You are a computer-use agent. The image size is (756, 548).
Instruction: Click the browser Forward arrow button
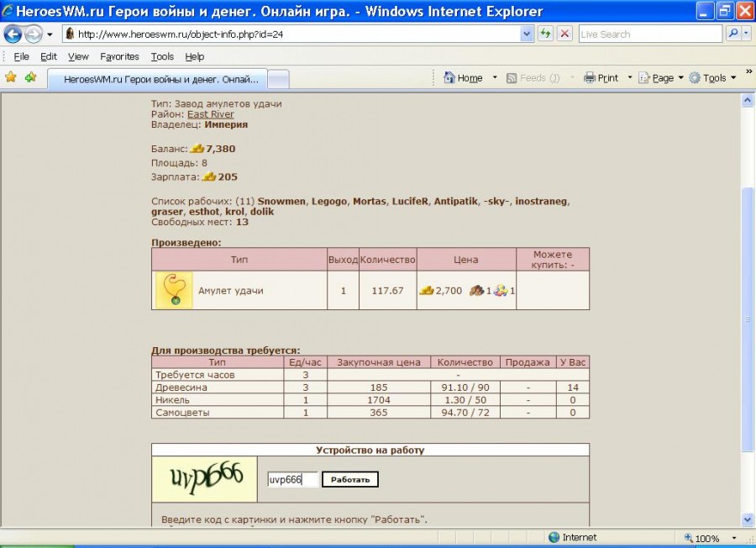[x=34, y=34]
